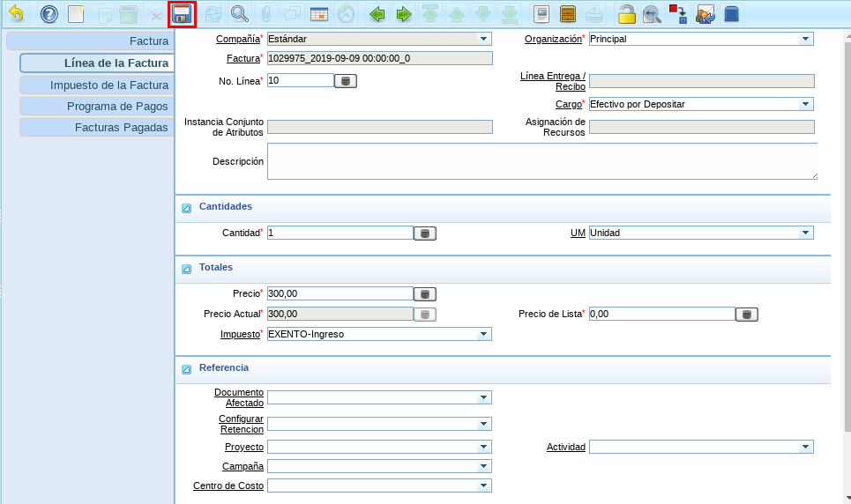851x504 pixels.
Task: Click into the Descripción text area
Action: pyautogui.click(x=541, y=162)
